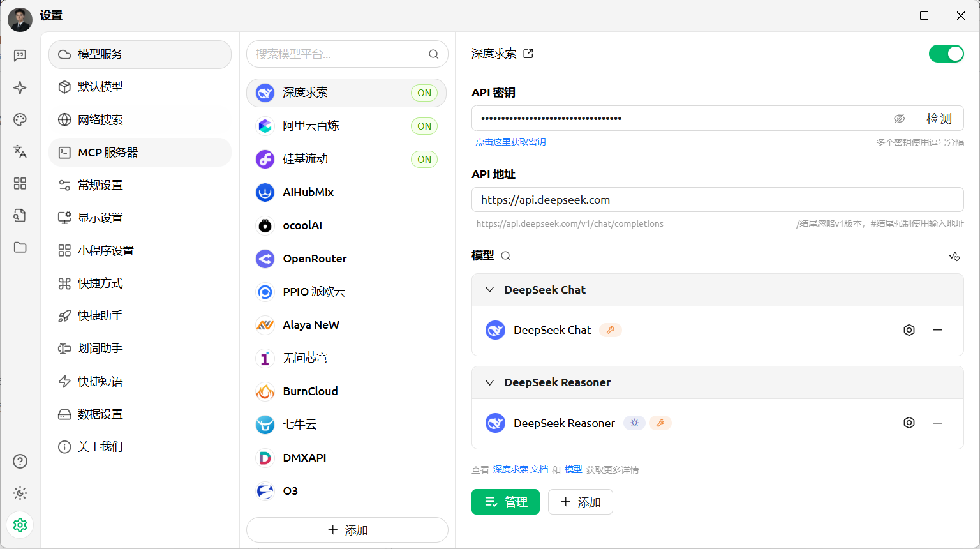Image resolution: width=980 pixels, height=549 pixels.
Task: Select the Alaya NeW provider
Action: tap(346, 325)
